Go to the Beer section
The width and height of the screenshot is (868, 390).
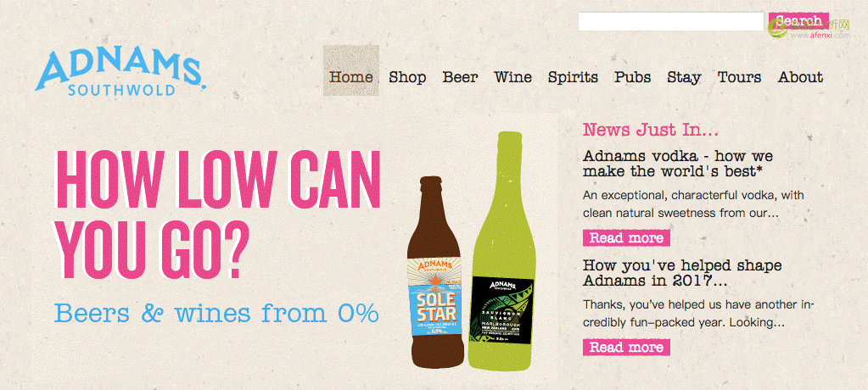[460, 77]
